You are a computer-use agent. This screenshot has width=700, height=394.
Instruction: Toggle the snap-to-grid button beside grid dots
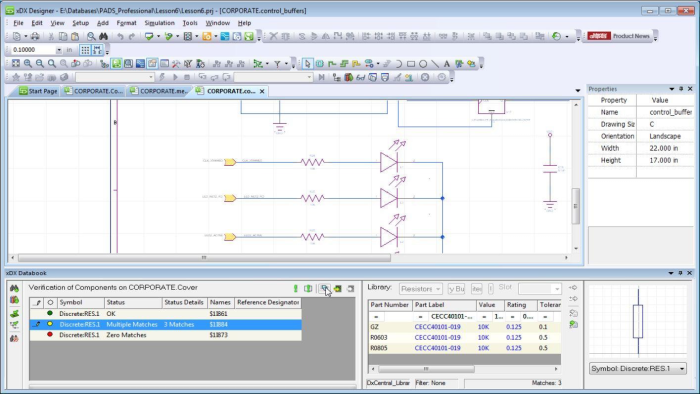[97, 50]
